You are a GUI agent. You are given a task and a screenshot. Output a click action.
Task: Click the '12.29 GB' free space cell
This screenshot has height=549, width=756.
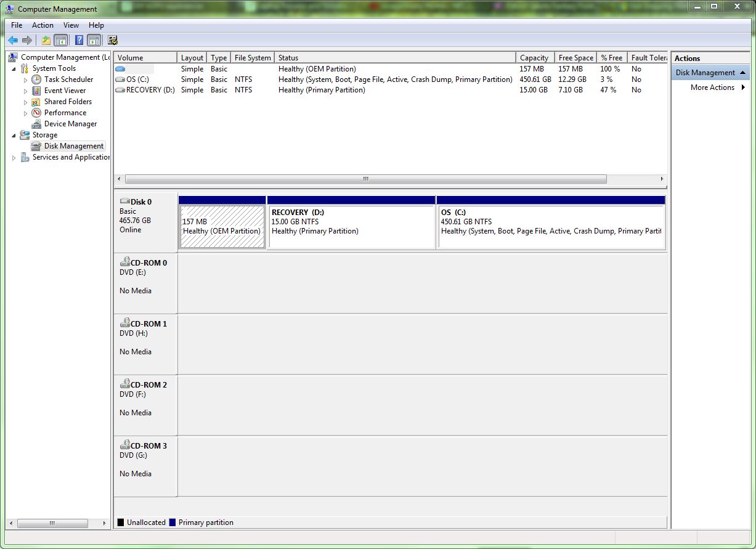(573, 79)
